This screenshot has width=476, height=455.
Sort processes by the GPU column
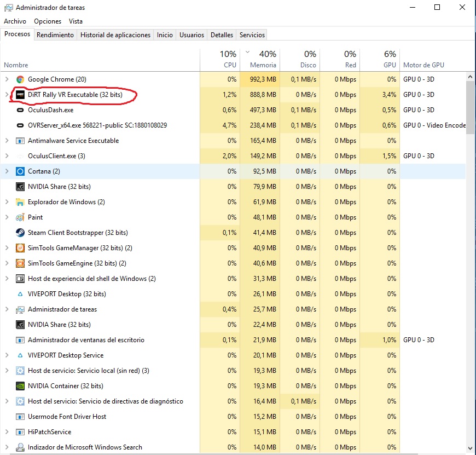pos(380,60)
